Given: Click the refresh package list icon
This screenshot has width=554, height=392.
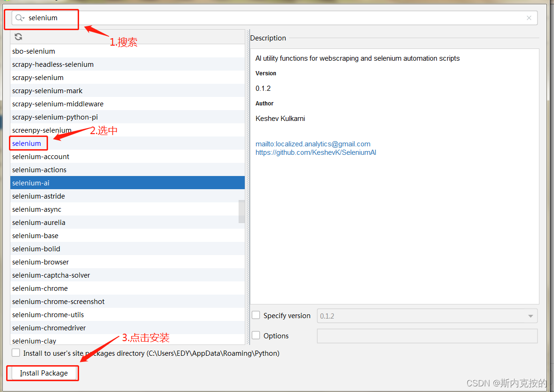Looking at the screenshot, I should tap(18, 37).
